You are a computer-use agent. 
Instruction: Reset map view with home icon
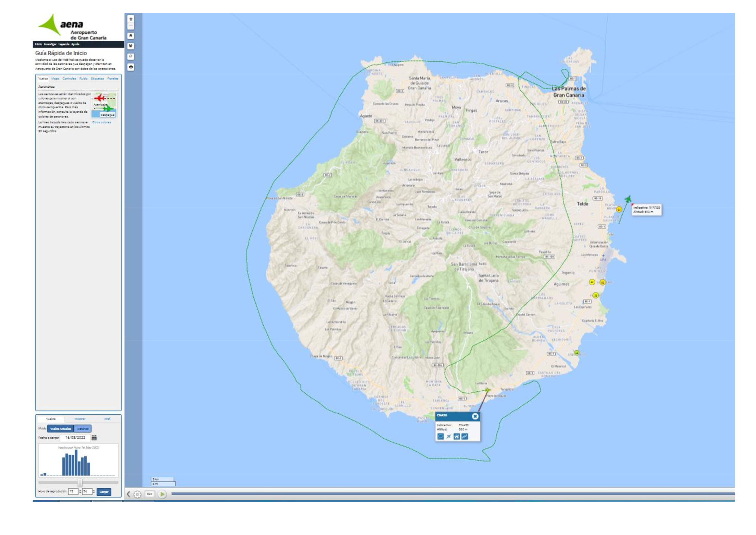pos(131,36)
